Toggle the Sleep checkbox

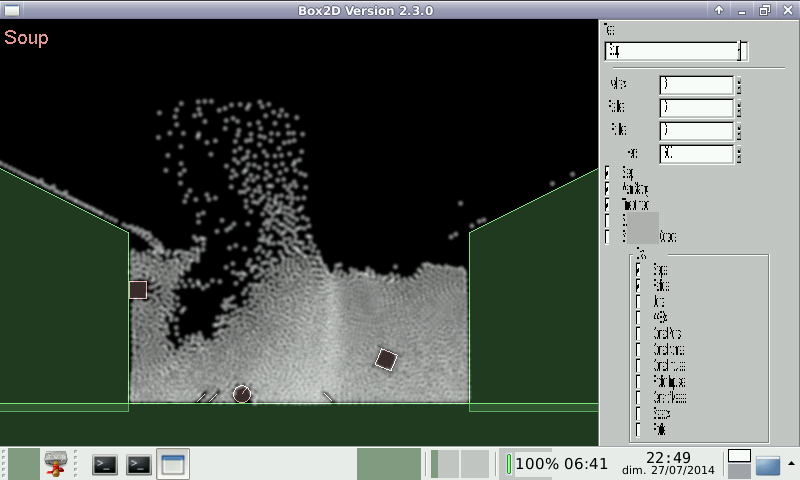point(608,173)
